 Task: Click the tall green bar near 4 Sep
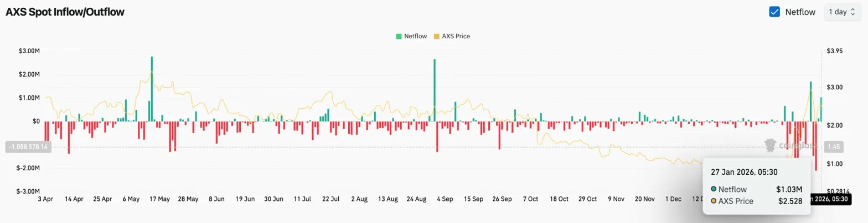[x=435, y=90]
